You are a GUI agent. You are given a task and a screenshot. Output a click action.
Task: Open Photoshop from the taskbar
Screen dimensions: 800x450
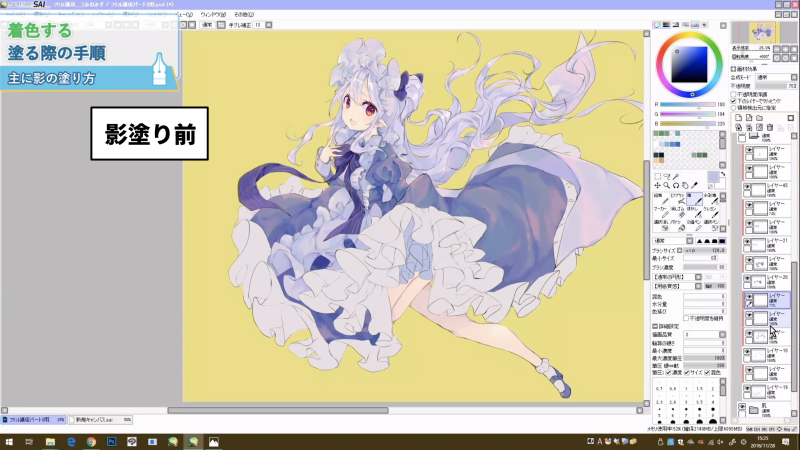tap(111, 442)
